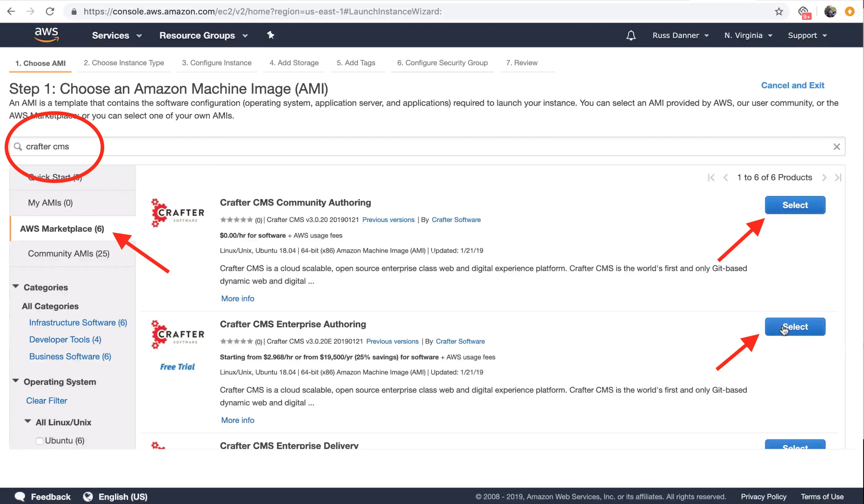Reload the page with browser refresh icon
Viewport: 864px width, 504px height.
tap(50, 11)
